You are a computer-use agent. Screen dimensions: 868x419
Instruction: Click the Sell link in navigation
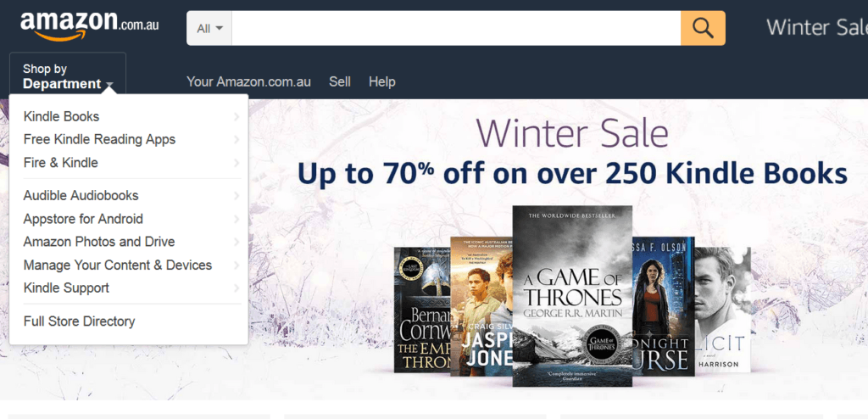click(x=340, y=82)
